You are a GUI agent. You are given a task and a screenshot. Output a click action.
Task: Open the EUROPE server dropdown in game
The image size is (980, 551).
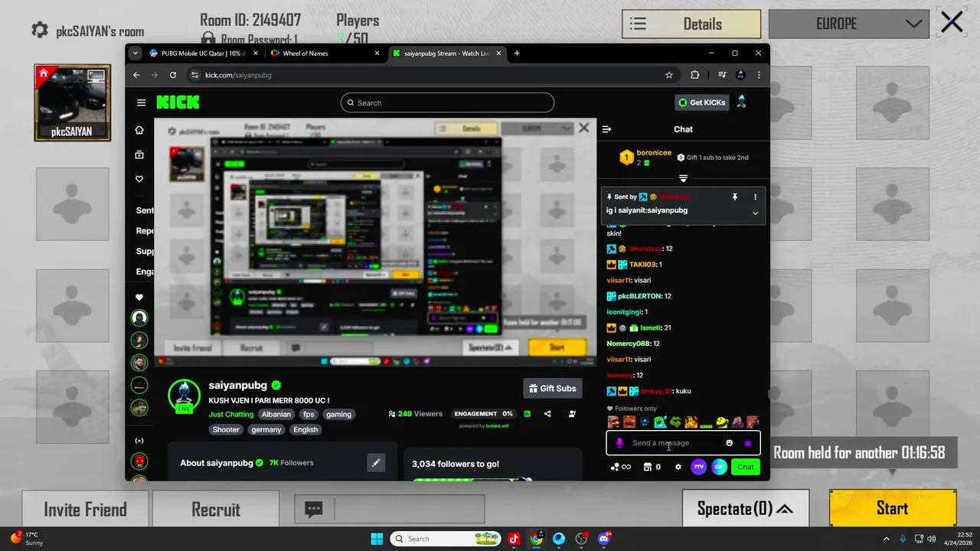click(848, 24)
